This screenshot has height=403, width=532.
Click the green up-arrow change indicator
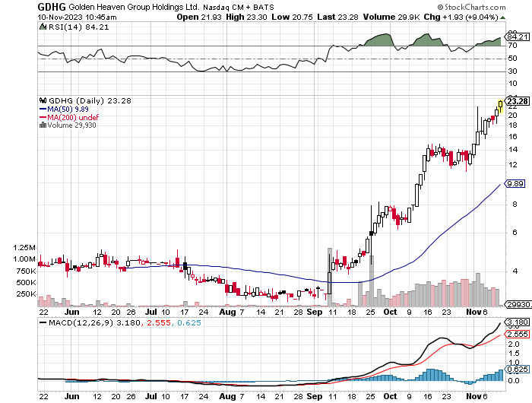coord(502,17)
